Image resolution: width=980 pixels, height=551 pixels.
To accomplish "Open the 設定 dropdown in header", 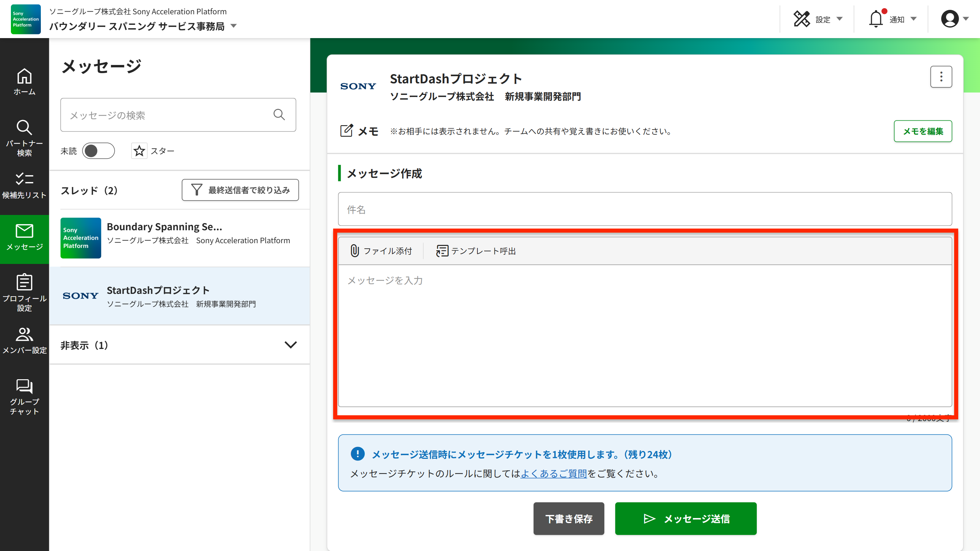I will tap(818, 19).
